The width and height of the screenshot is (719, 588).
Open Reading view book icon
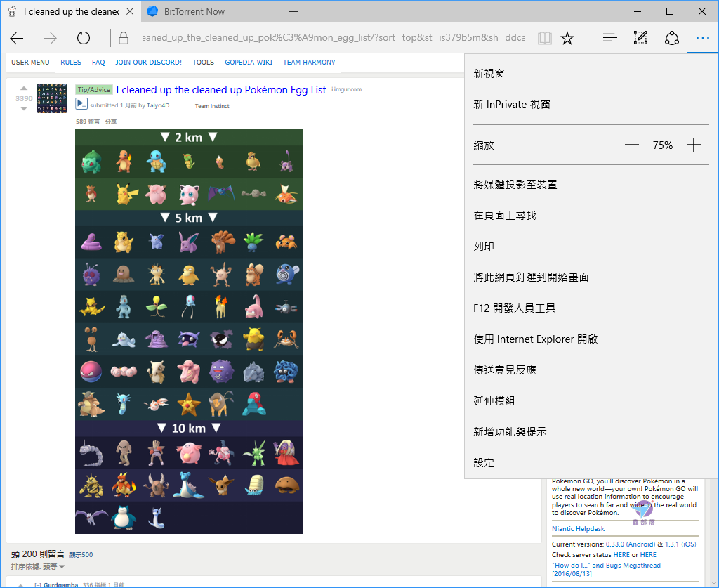coord(545,38)
